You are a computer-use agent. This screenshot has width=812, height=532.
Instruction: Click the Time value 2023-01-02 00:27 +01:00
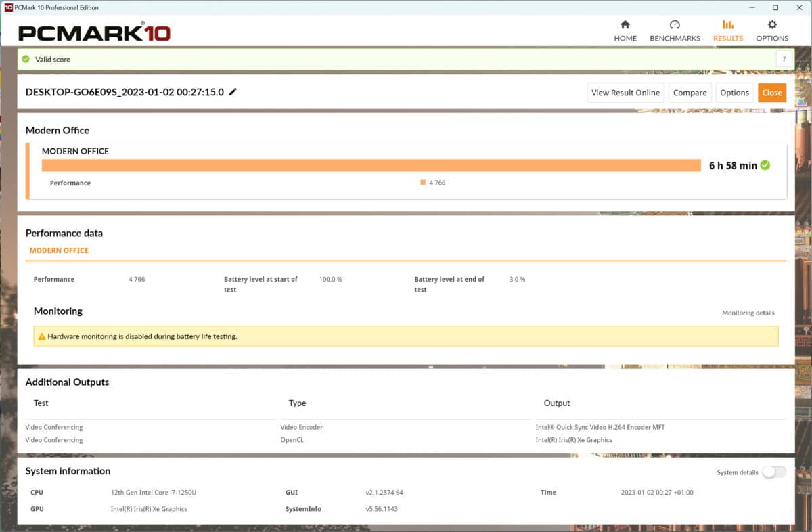pyautogui.click(x=657, y=493)
